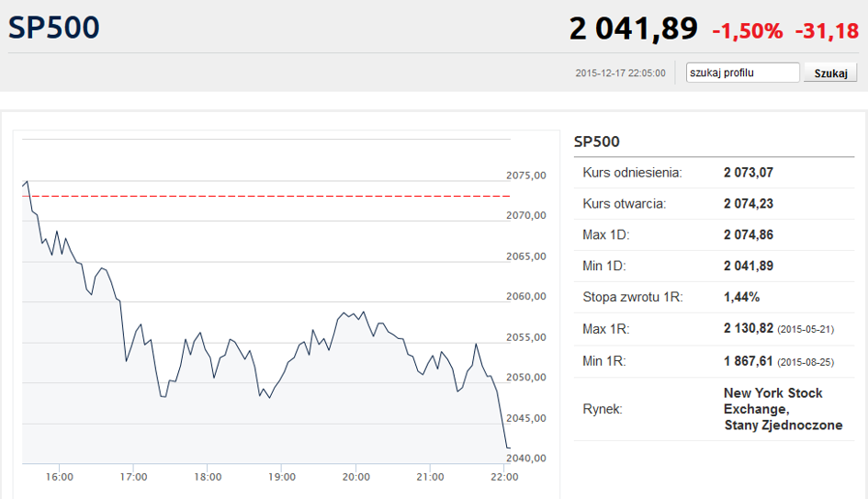The width and height of the screenshot is (868, 499).
Task: Click the point change -31,18
Action: click(827, 31)
